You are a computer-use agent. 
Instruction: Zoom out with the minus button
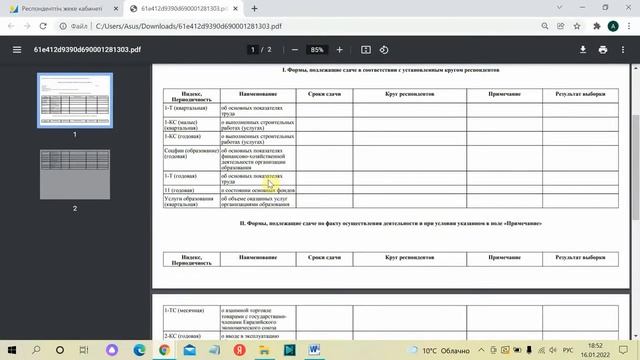coord(295,50)
